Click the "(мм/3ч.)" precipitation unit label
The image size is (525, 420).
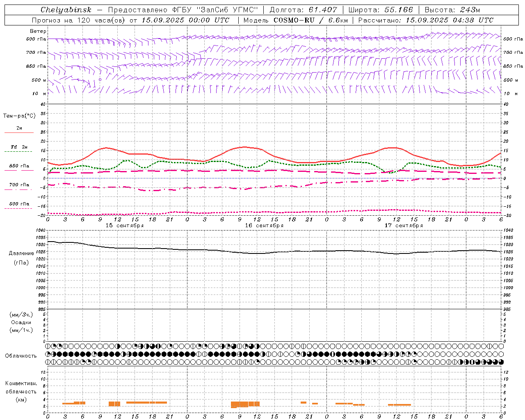click(21, 315)
